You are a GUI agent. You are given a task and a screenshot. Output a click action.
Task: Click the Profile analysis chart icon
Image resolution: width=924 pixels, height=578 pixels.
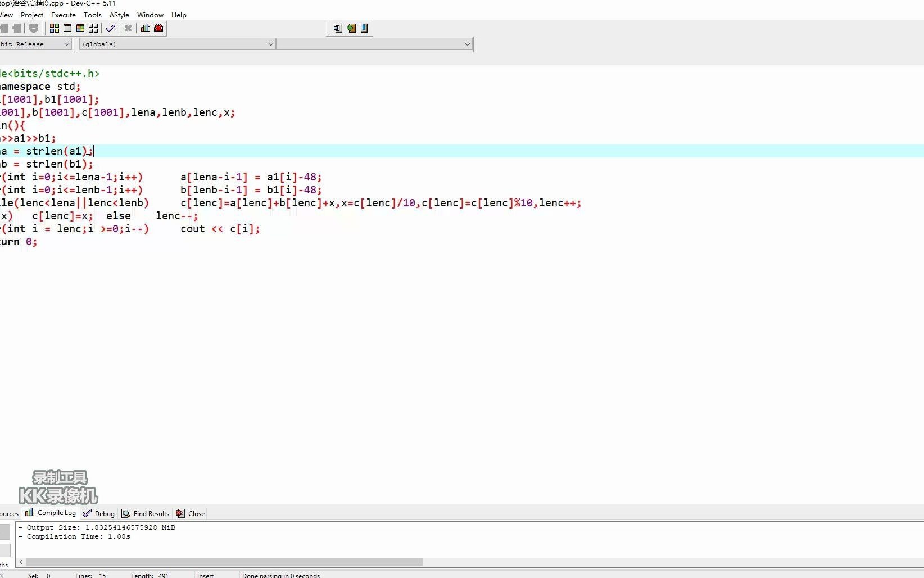(x=145, y=29)
